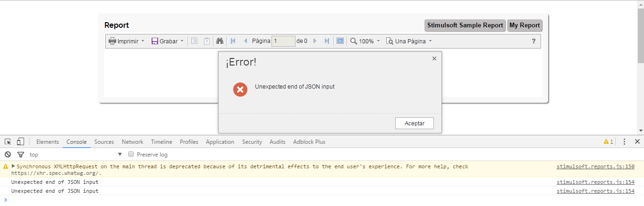Toggle full screen view icon

click(340, 41)
